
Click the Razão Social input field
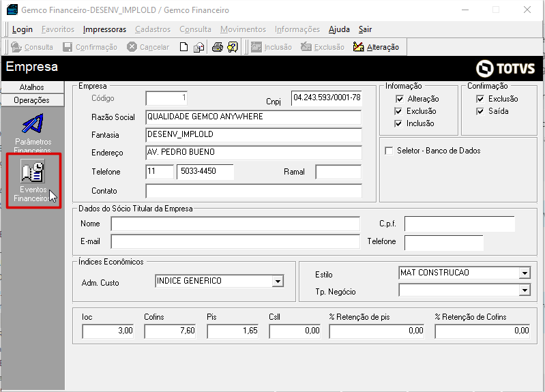point(254,117)
